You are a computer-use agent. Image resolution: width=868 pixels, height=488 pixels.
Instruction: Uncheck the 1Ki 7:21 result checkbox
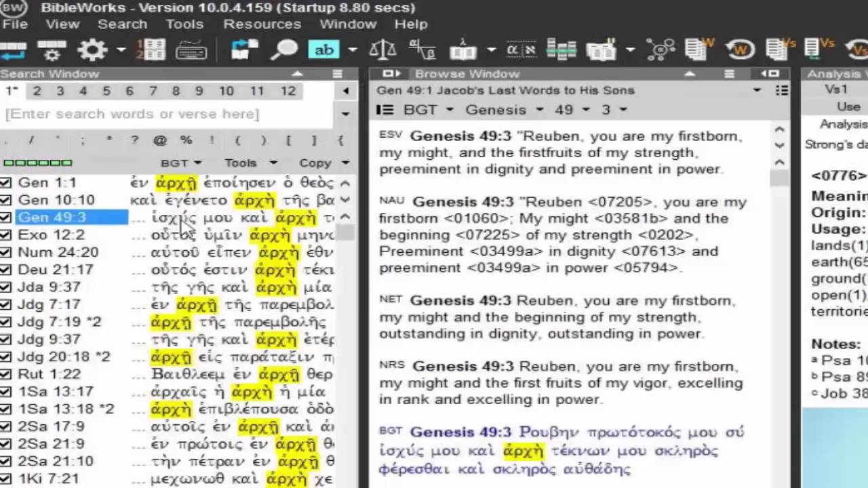[x=5, y=479]
